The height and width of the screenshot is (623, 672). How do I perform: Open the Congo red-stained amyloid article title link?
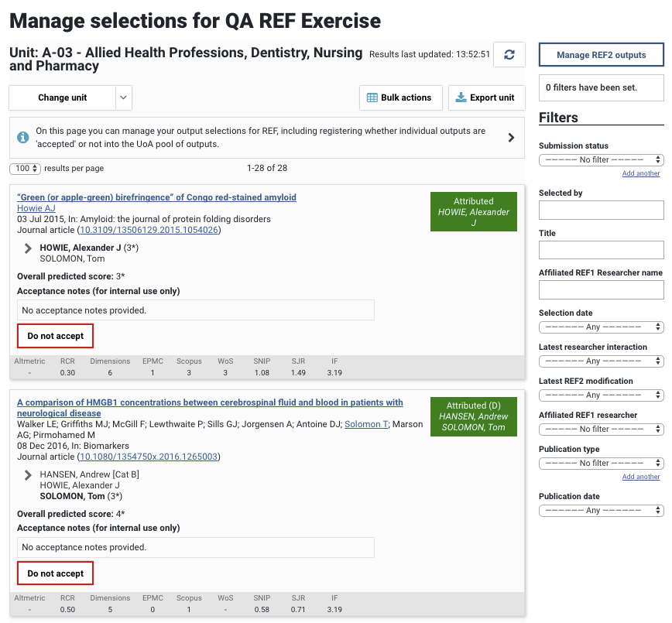(156, 197)
